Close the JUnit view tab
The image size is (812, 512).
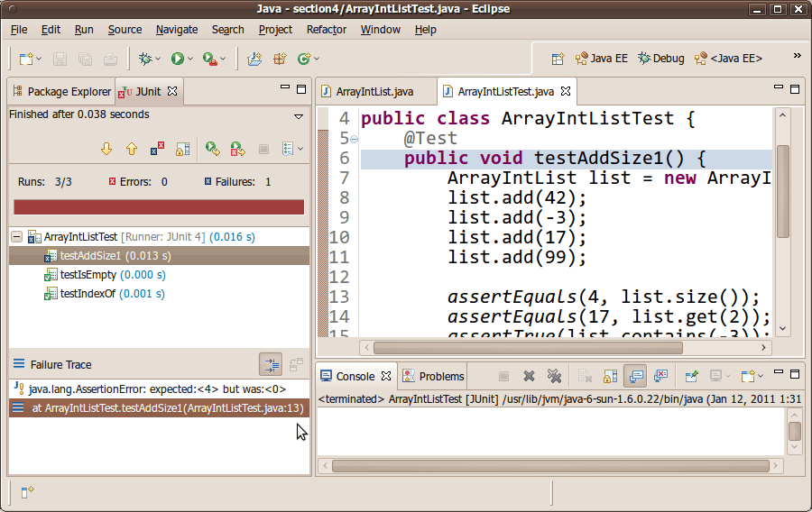click(x=172, y=91)
